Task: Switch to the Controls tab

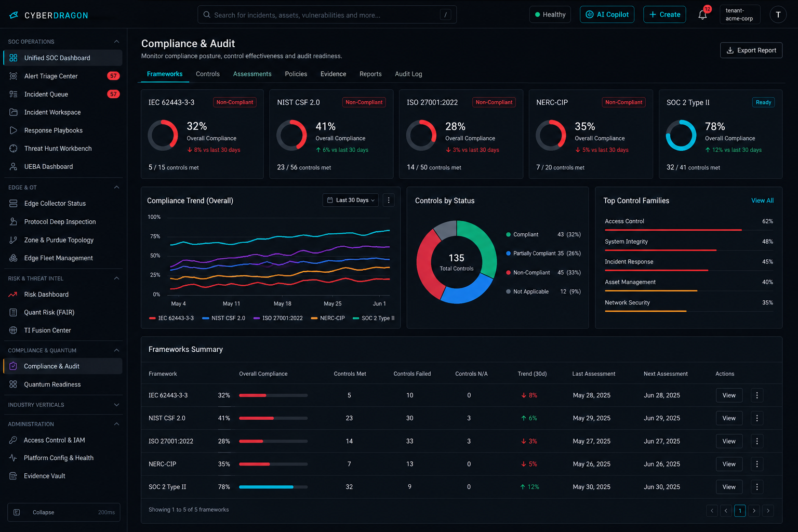Action: 208,74
